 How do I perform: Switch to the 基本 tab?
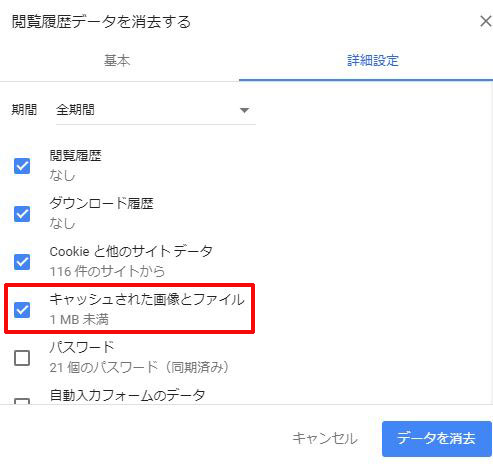point(117,61)
